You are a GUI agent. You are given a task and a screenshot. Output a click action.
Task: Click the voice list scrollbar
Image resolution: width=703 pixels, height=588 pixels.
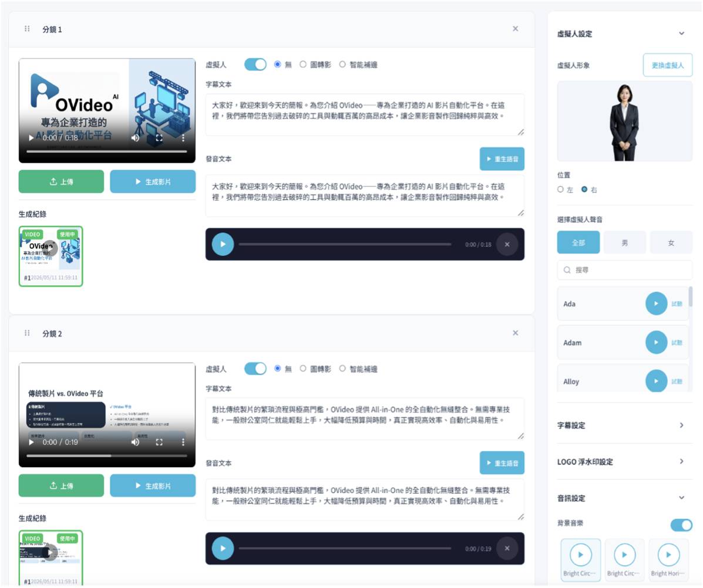click(691, 296)
